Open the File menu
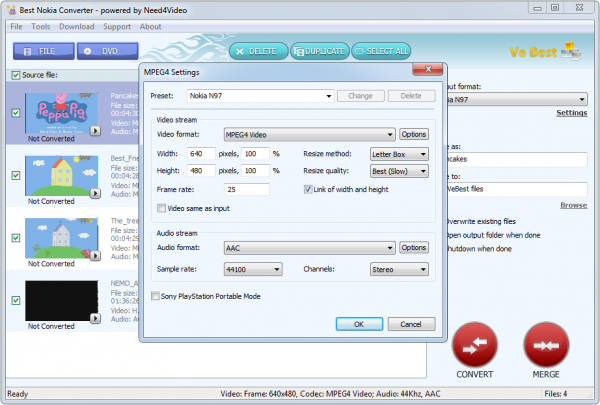The image size is (600, 405). tap(16, 27)
